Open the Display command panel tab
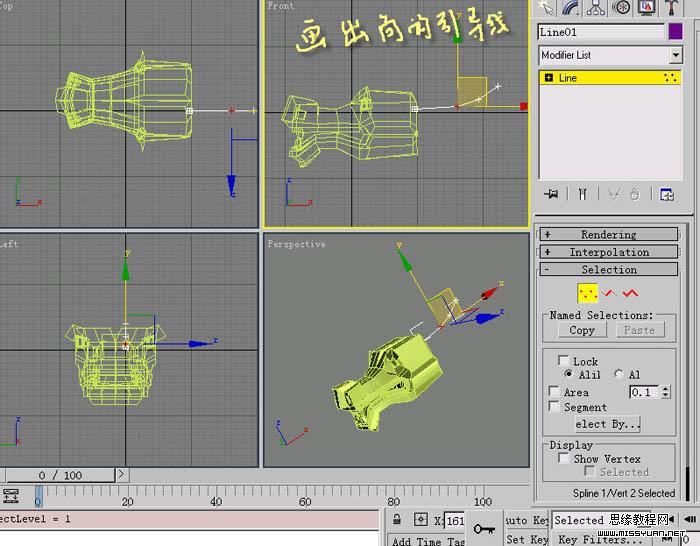The image size is (700, 546). (646, 8)
